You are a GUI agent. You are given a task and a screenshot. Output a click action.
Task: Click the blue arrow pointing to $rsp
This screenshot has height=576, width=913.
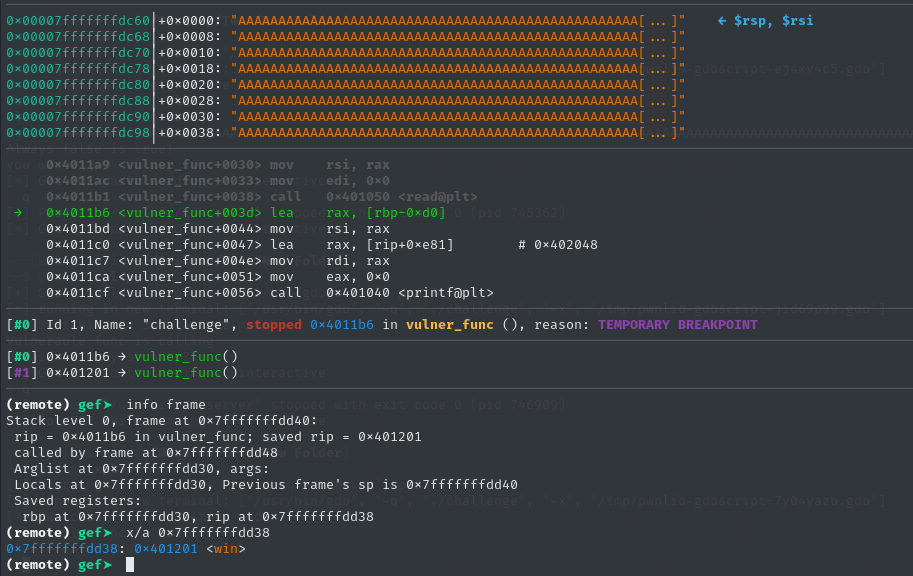[722, 20]
